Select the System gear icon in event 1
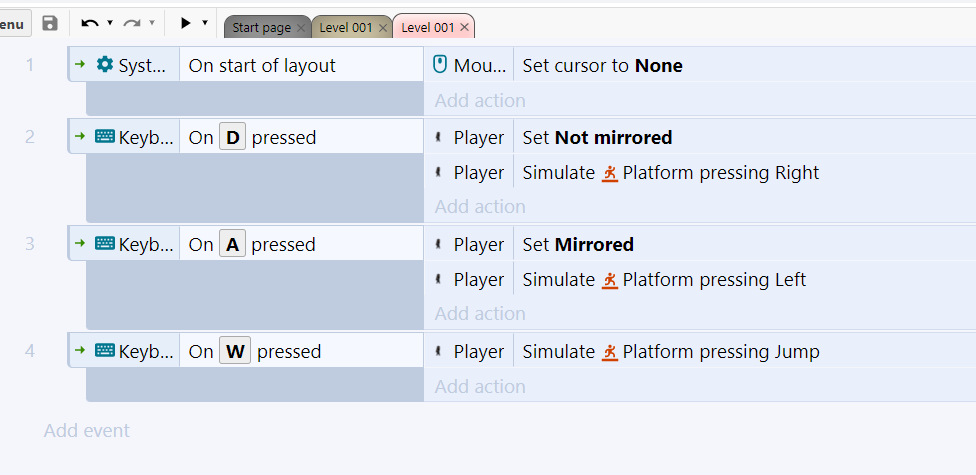The width and height of the screenshot is (976, 475). point(105,64)
